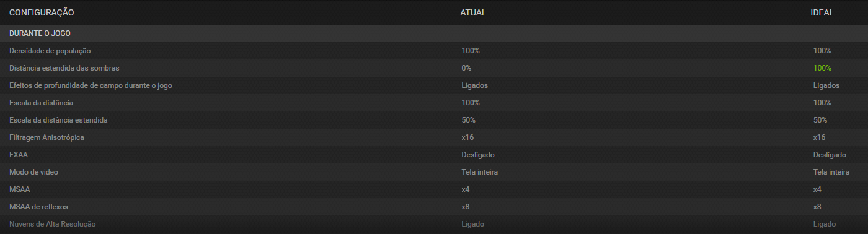The image size is (868, 234).
Task: Select Efeitos de profundidade de campo row
Action: (x=434, y=85)
